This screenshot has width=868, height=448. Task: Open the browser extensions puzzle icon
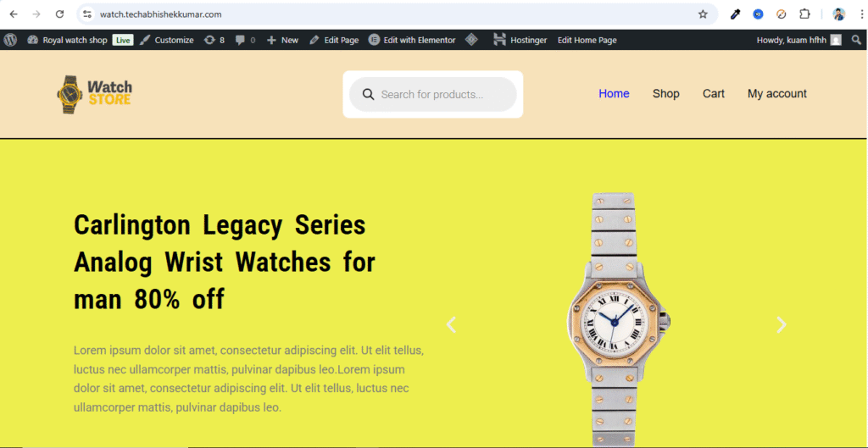(805, 14)
